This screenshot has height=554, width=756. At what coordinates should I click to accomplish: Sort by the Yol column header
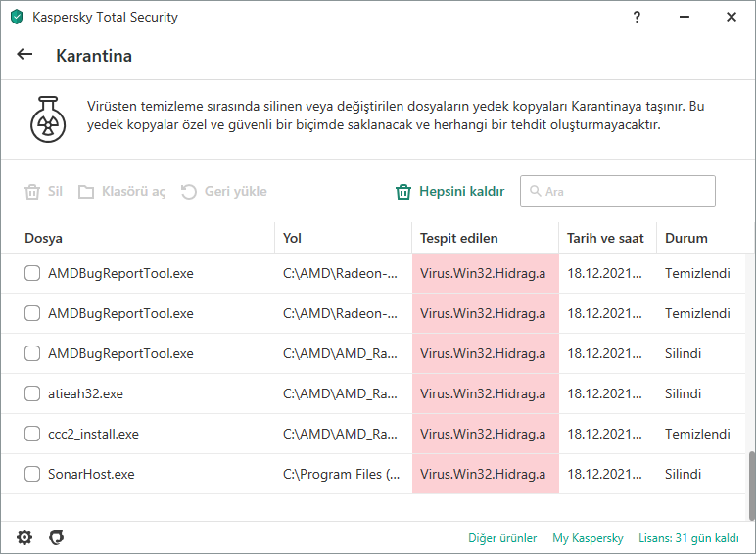coord(292,238)
